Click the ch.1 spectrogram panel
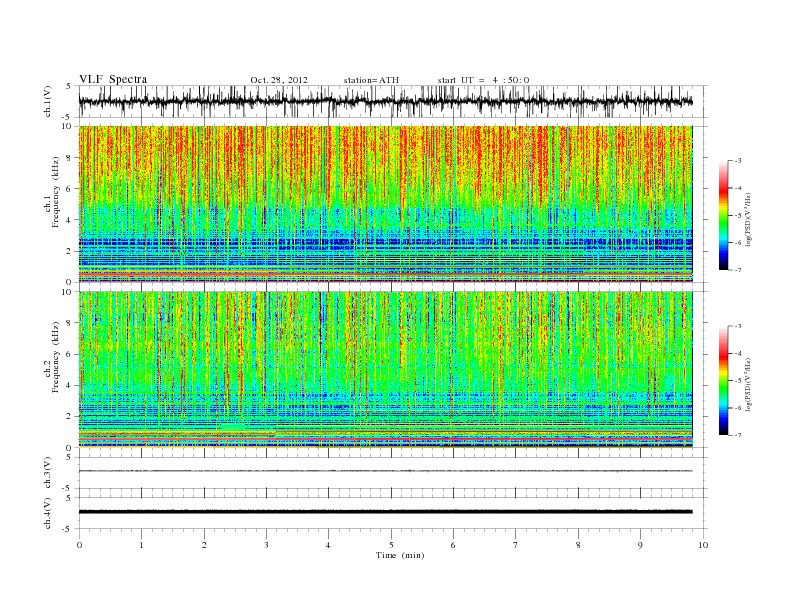The image size is (792, 612). click(x=385, y=204)
